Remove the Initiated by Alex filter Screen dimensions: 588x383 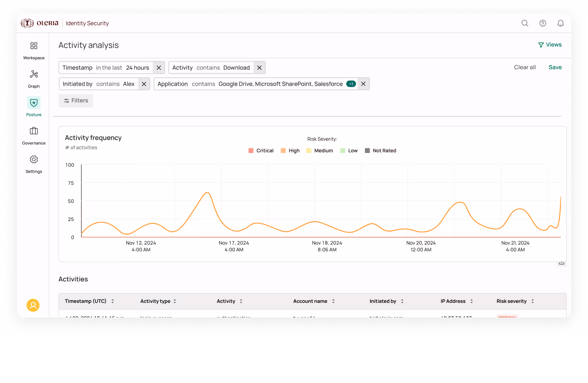144,84
